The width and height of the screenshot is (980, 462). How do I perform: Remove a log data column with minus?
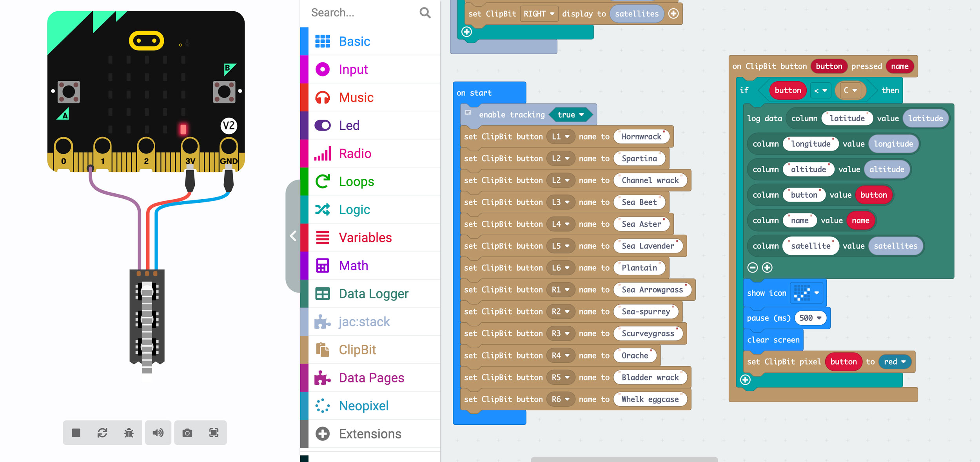pyautogui.click(x=752, y=268)
